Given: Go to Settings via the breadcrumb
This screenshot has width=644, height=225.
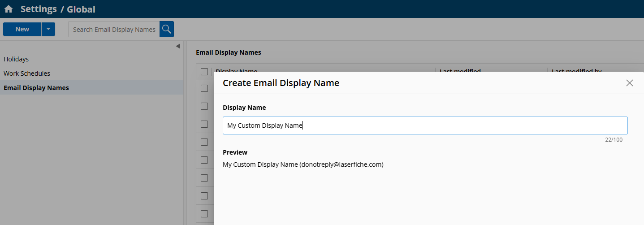Looking at the screenshot, I should 39,9.
